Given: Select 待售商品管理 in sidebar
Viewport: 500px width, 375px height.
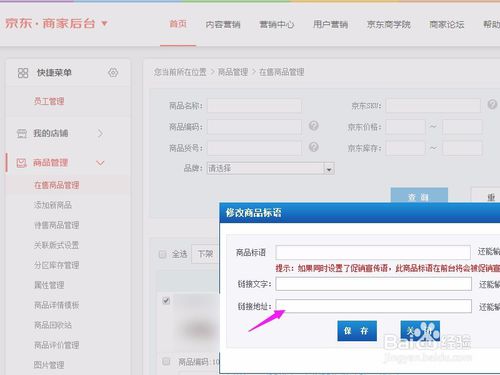Looking at the screenshot, I should [x=57, y=225].
